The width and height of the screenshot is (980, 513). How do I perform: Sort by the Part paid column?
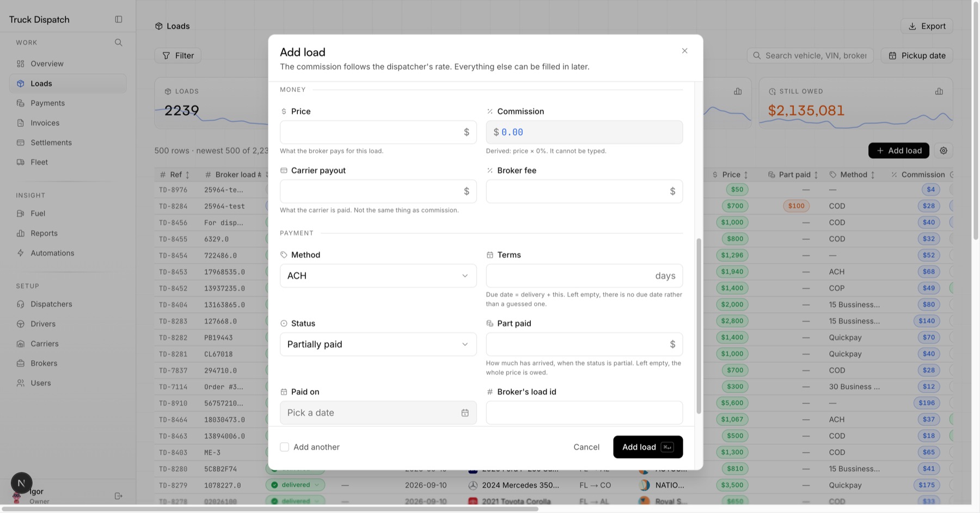coord(816,175)
